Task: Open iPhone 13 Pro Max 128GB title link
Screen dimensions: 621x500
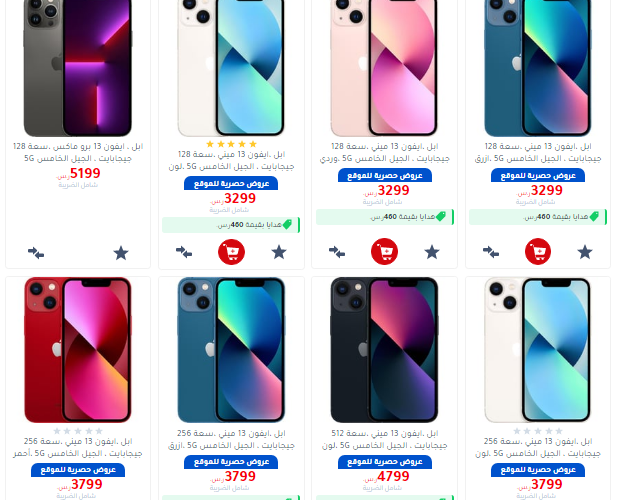Action: click(x=78, y=153)
